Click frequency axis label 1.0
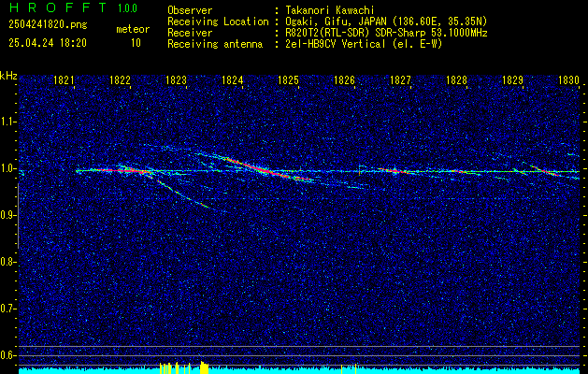Image resolution: width=588 pixels, height=374 pixels. (7, 168)
